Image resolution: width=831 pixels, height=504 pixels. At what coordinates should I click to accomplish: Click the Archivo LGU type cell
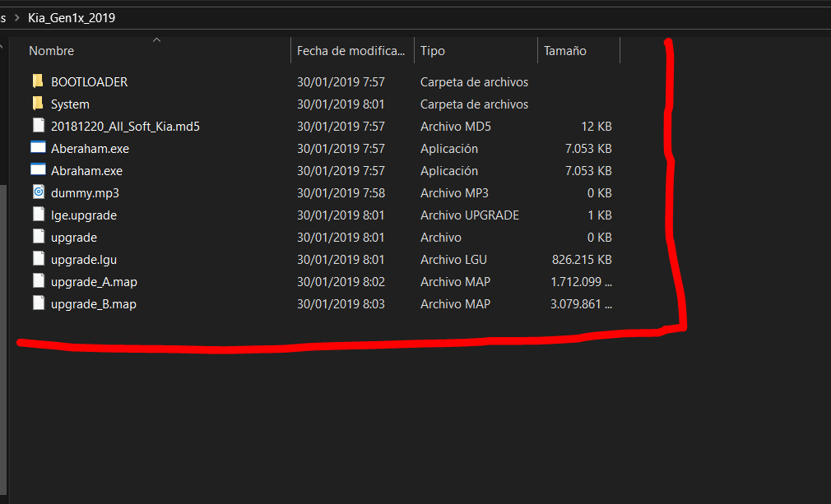click(453, 260)
